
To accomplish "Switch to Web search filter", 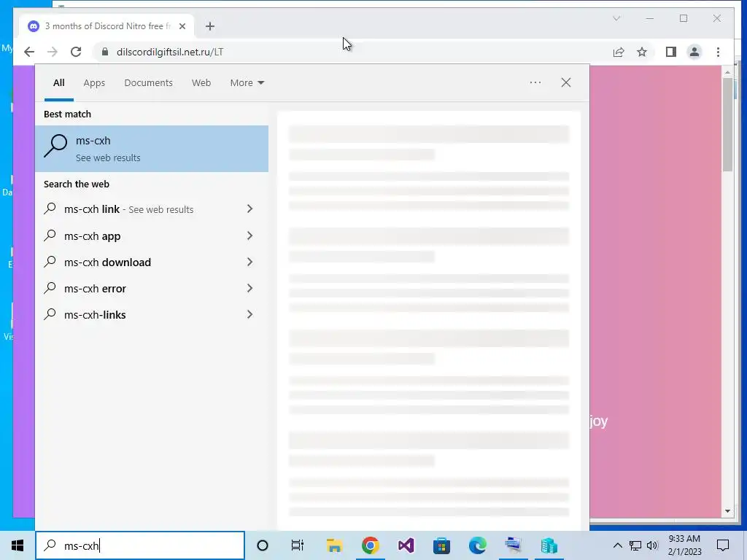I will tap(201, 83).
